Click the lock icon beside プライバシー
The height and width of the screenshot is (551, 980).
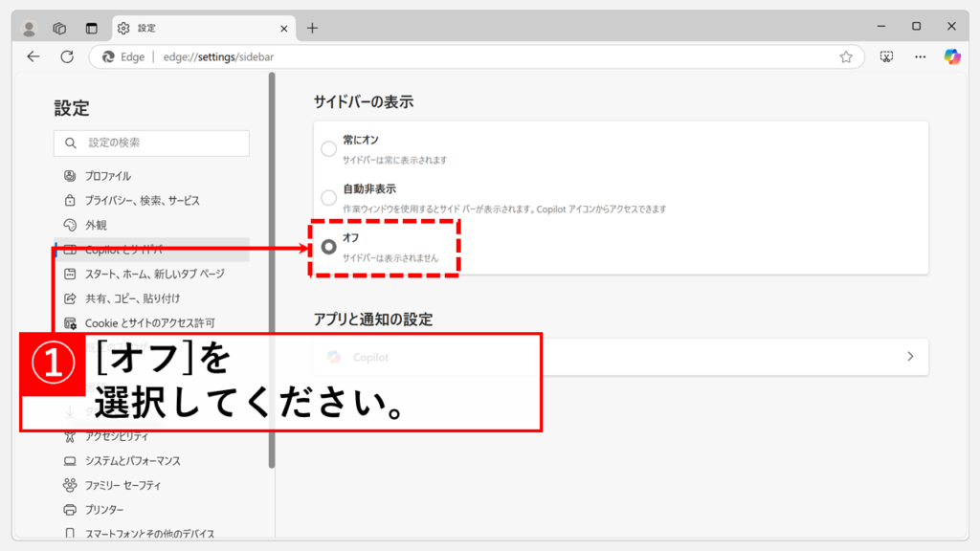[70, 201]
